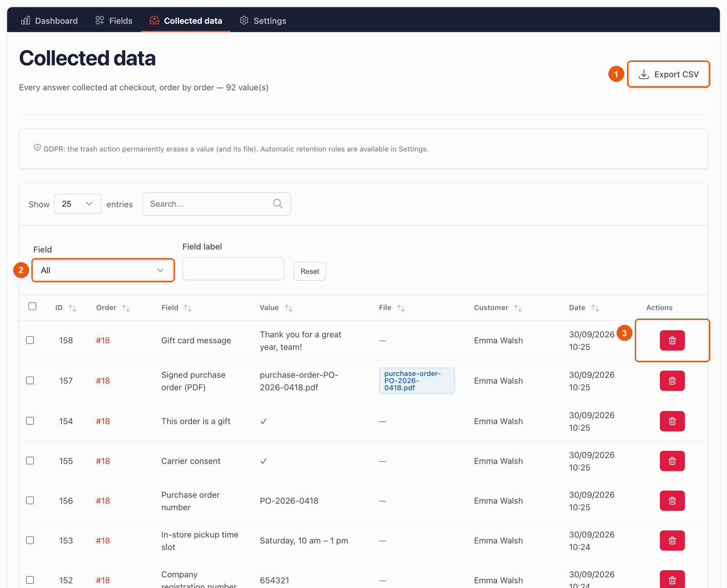Open order #18 link in row 158
This screenshot has width=727, height=588.
click(x=103, y=340)
